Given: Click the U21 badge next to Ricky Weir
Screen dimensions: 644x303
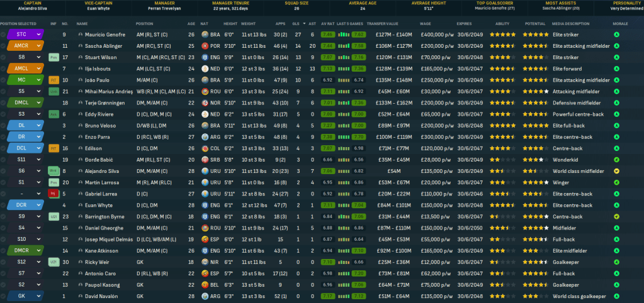Looking at the screenshot, I should 54,262.
